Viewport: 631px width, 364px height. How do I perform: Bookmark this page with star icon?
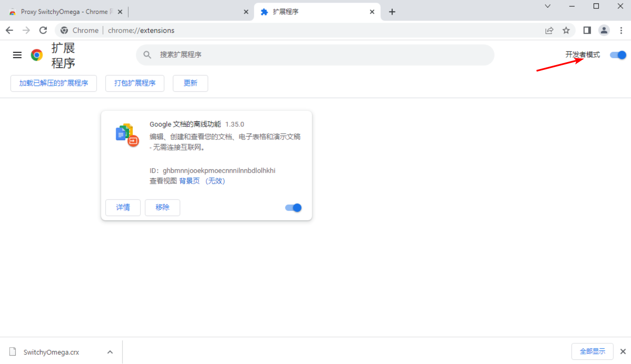click(x=566, y=30)
